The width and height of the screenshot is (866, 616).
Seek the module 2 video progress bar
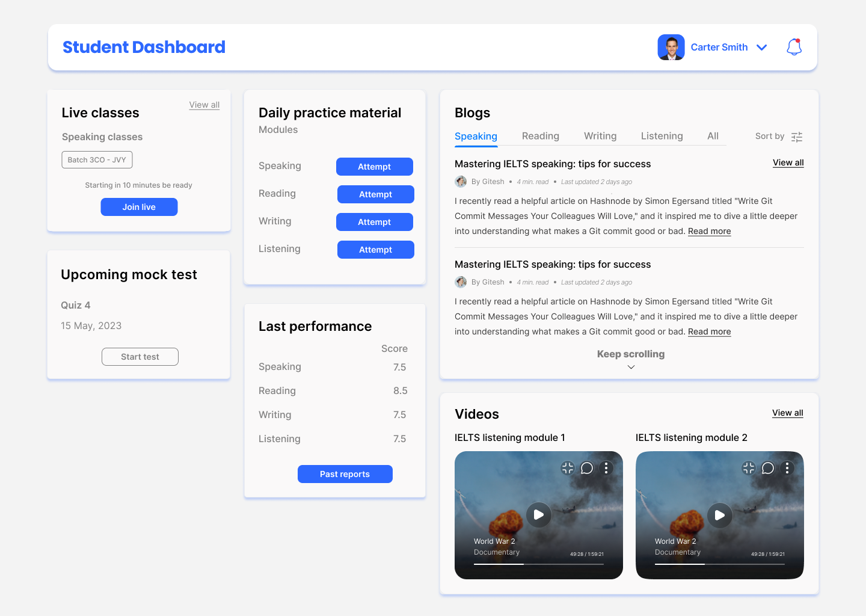point(720,564)
